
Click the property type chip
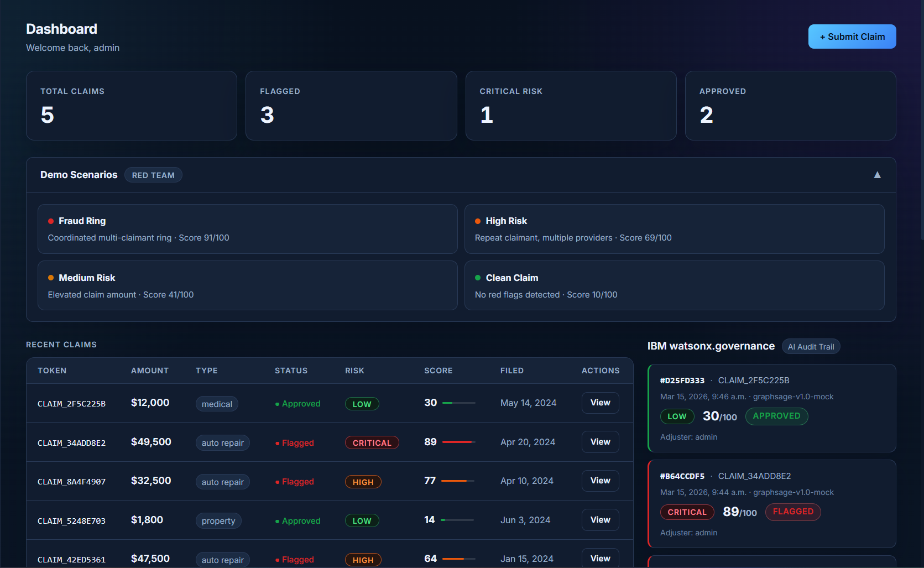218,521
